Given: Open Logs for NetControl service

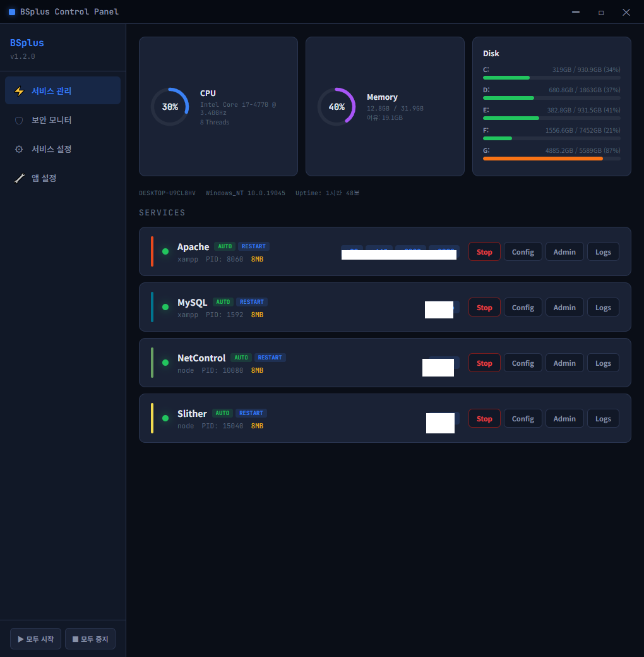Looking at the screenshot, I should 603,363.
